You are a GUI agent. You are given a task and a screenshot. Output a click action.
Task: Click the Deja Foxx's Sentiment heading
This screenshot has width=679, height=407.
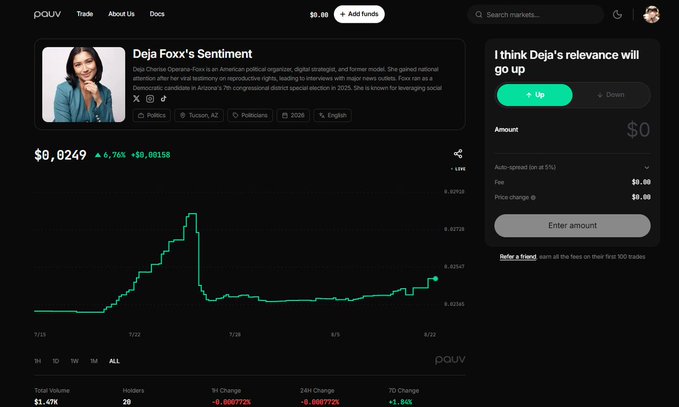point(192,54)
